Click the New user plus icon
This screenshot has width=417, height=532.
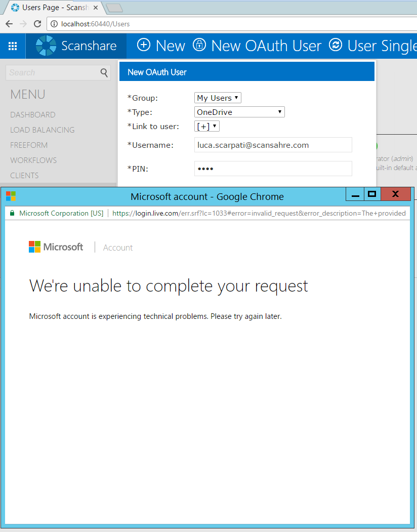[x=144, y=45]
